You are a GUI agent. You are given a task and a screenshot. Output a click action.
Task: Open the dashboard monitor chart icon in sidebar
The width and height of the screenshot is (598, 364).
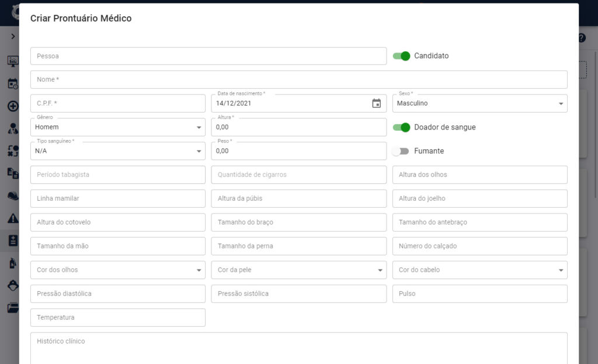point(13,61)
